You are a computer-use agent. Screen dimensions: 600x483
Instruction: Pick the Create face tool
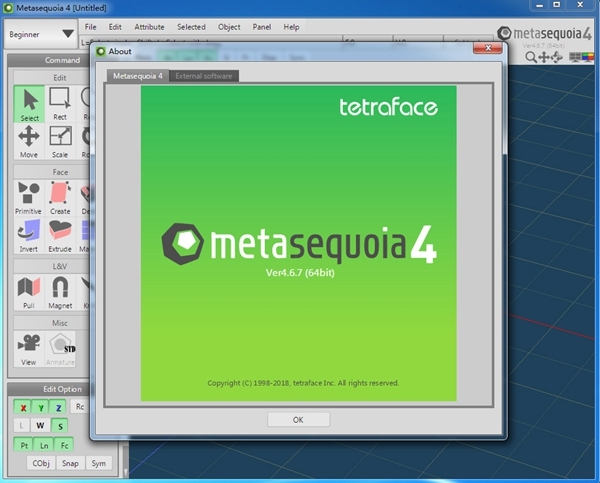60,198
